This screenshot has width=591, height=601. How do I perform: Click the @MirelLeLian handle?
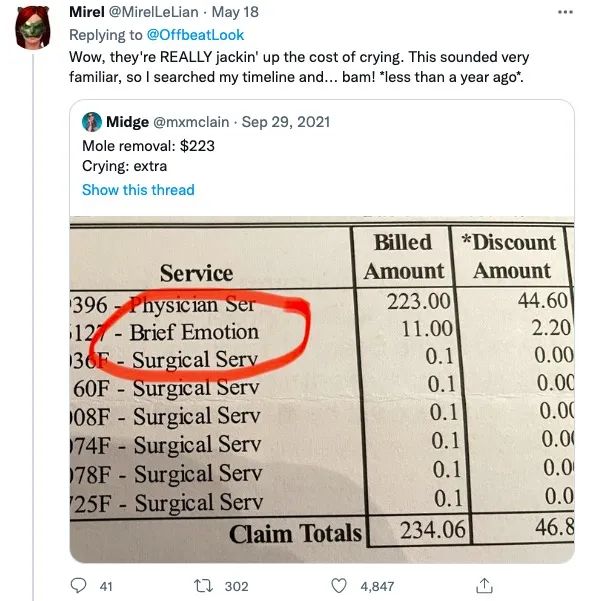pos(154,12)
